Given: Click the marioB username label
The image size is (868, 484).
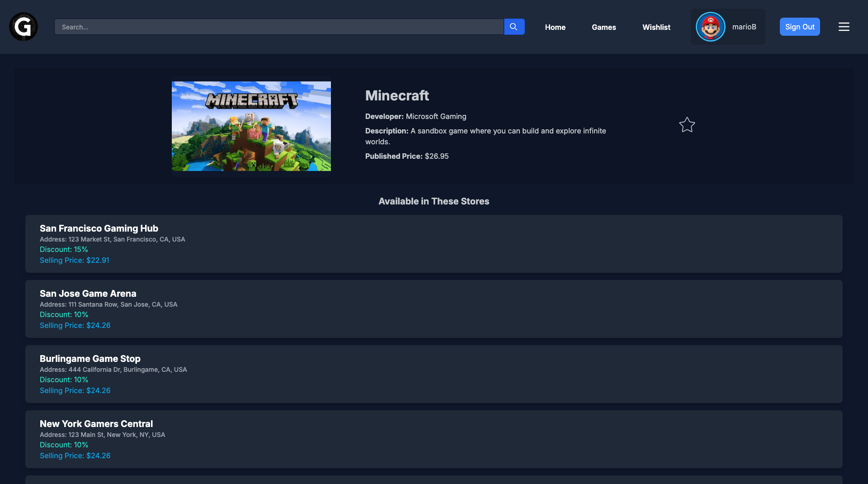Looking at the screenshot, I should click(744, 27).
